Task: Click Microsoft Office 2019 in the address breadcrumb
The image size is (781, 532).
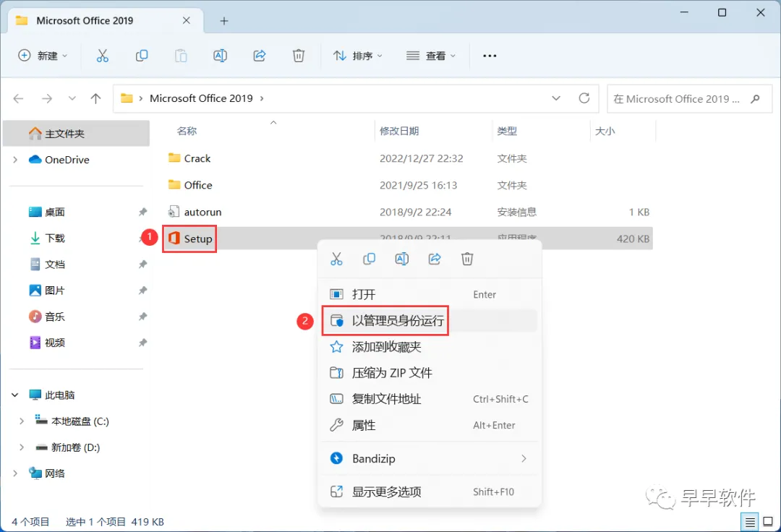Action: [x=201, y=98]
